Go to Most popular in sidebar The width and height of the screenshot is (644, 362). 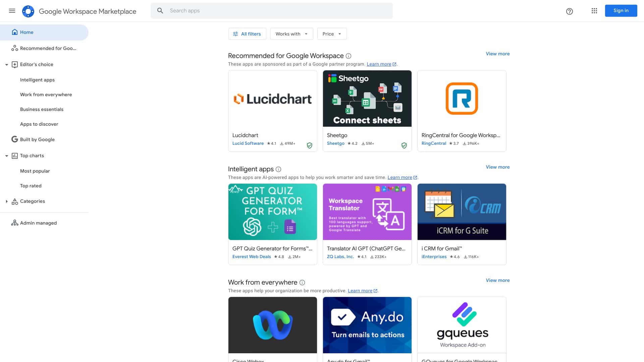click(35, 171)
